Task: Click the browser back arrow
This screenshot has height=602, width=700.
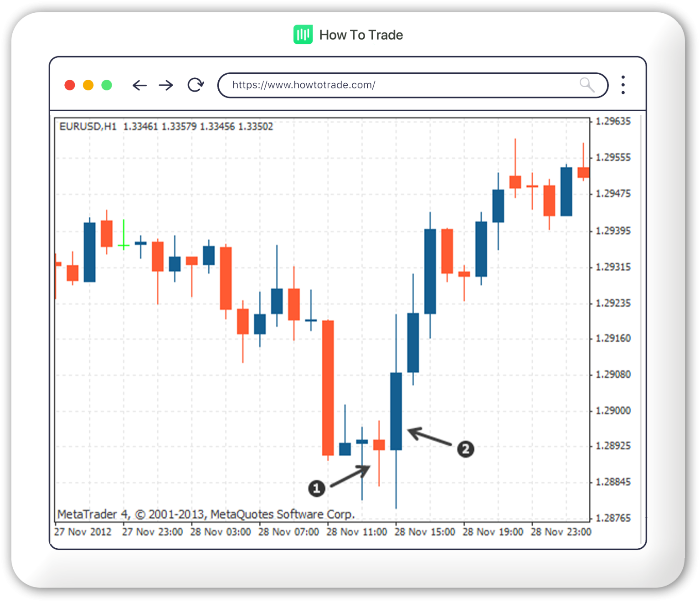Action: [139, 85]
